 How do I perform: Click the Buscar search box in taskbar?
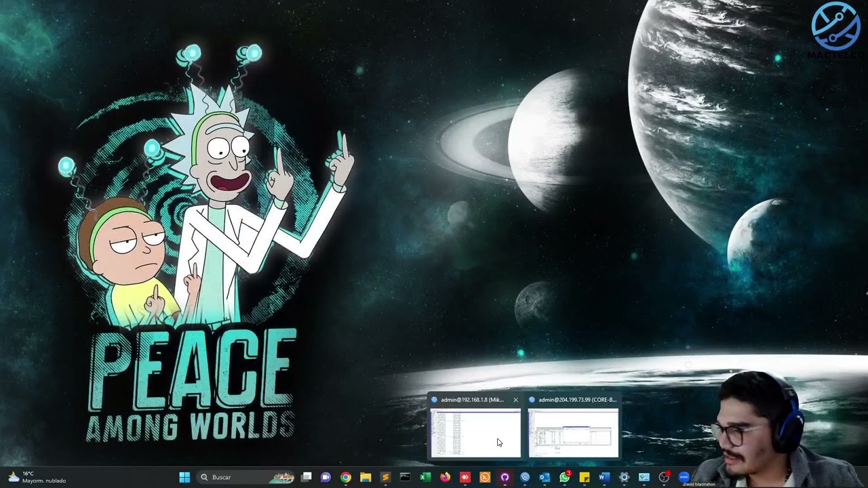[x=246, y=477]
